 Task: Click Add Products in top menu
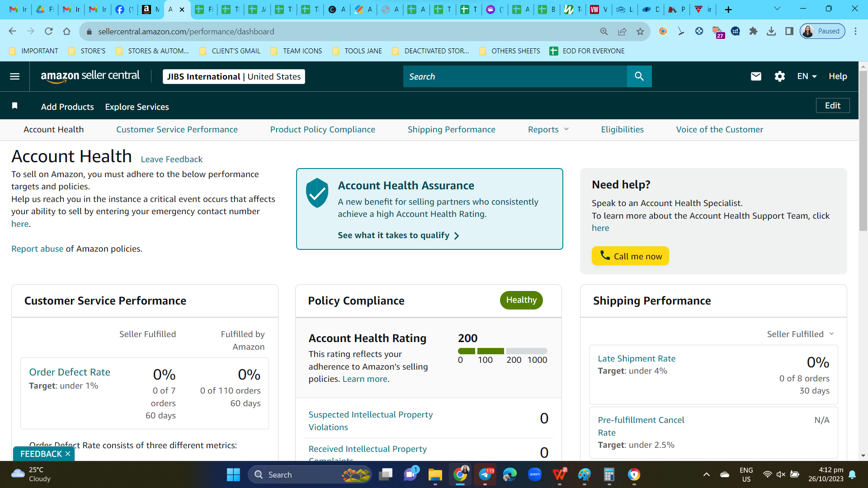[67, 107]
